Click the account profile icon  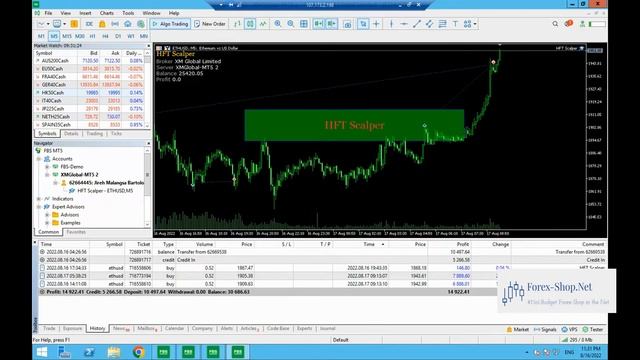click(582, 24)
